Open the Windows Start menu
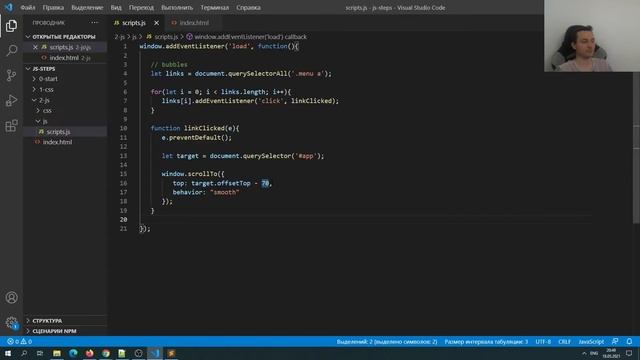 coord(8,353)
